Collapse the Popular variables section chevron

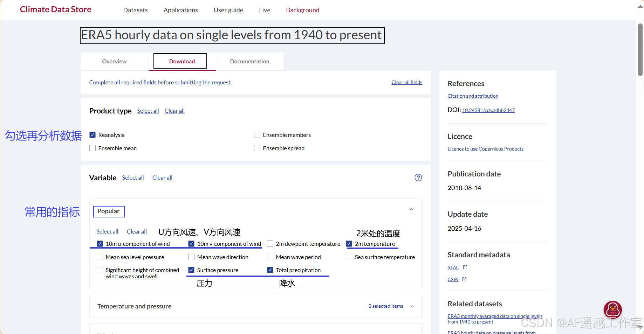click(412, 209)
